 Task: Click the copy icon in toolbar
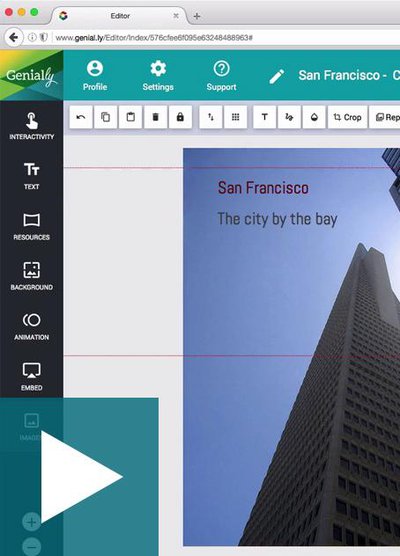coord(106,117)
